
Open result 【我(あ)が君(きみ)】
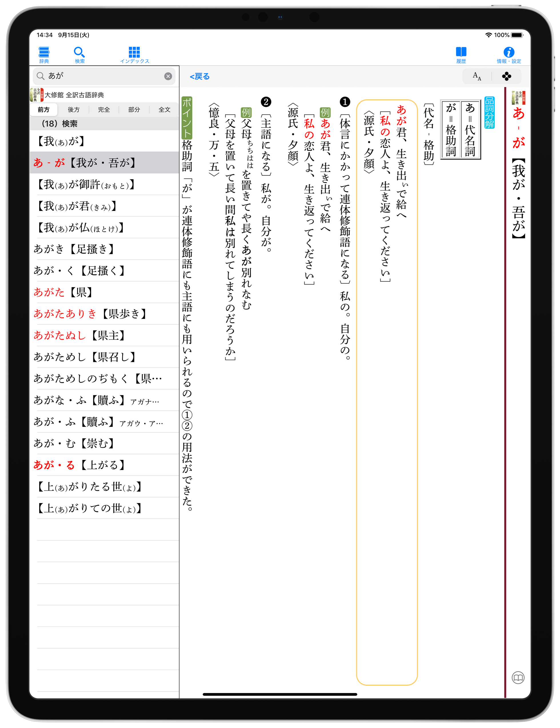pyautogui.click(x=104, y=206)
